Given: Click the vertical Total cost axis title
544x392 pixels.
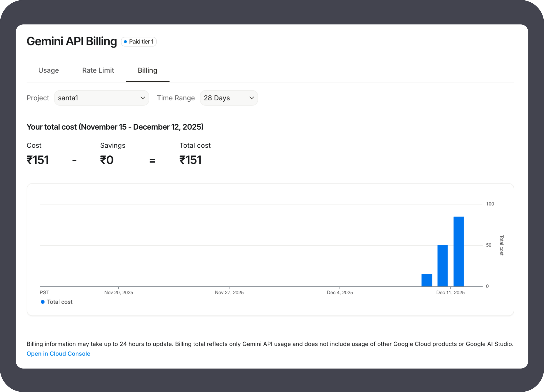Looking at the screenshot, I should coord(502,245).
